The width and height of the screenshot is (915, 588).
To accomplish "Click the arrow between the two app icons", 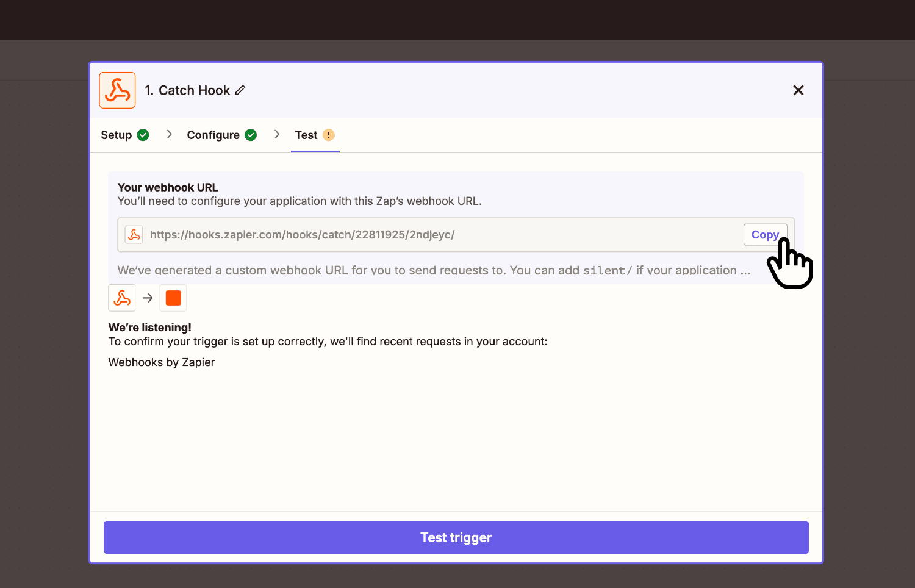I will point(148,298).
